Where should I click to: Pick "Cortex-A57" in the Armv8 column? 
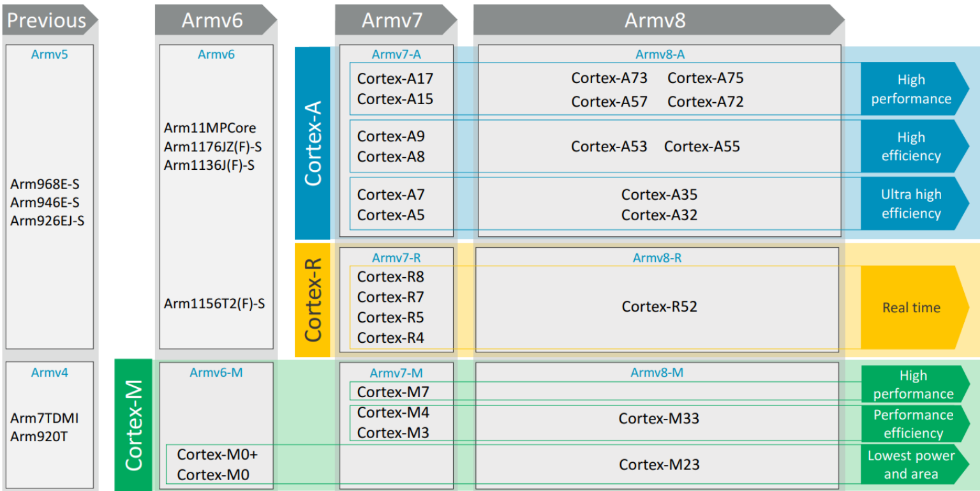(x=609, y=102)
